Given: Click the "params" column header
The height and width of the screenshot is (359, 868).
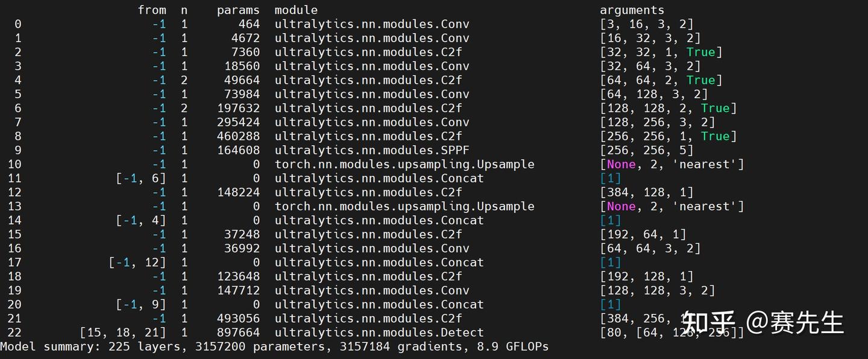Looking at the screenshot, I should tap(238, 10).
